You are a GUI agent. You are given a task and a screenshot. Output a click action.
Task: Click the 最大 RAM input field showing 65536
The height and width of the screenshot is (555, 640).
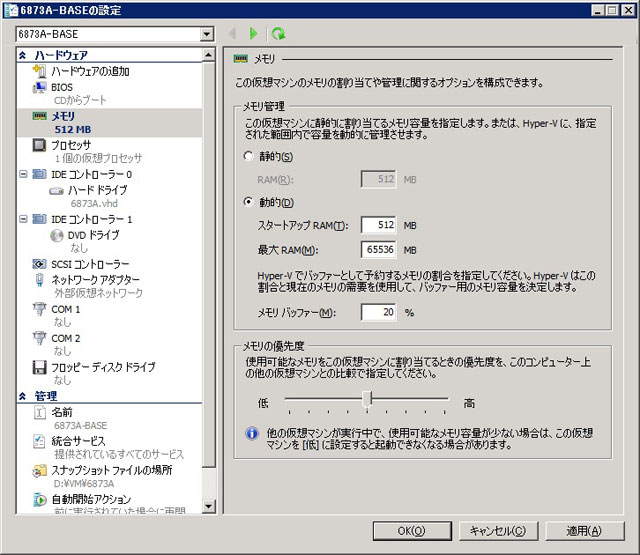click(378, 249)
